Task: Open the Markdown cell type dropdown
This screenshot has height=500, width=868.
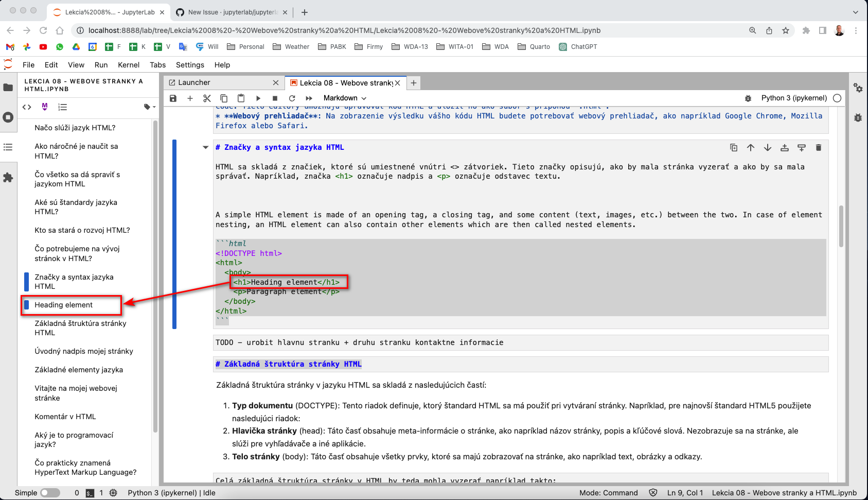Action: pyautogui.click(x=344, y=98)
